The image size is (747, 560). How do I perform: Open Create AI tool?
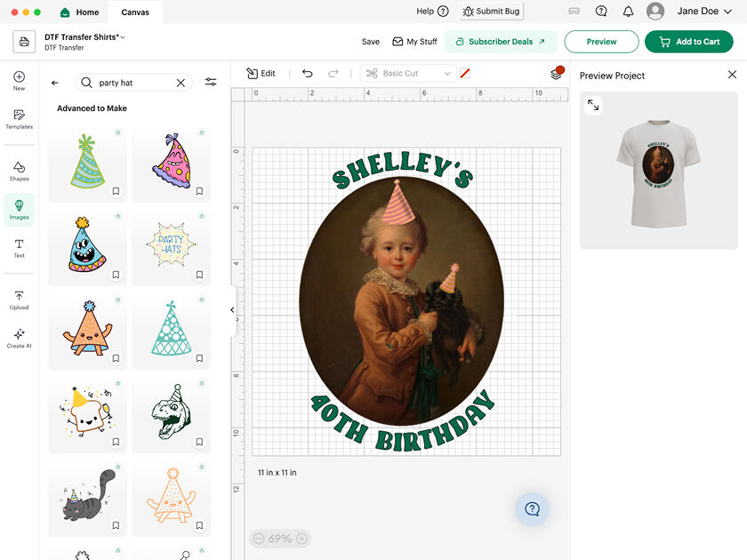click(x=19, y=338)
